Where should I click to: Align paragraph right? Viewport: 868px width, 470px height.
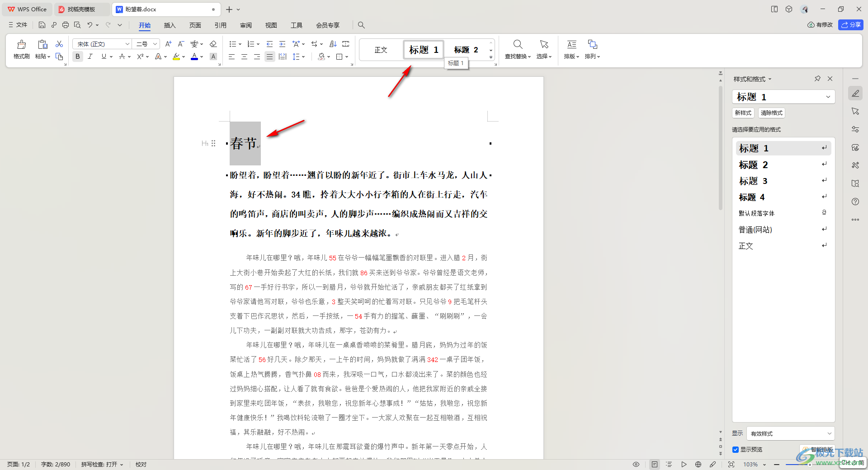257,56
